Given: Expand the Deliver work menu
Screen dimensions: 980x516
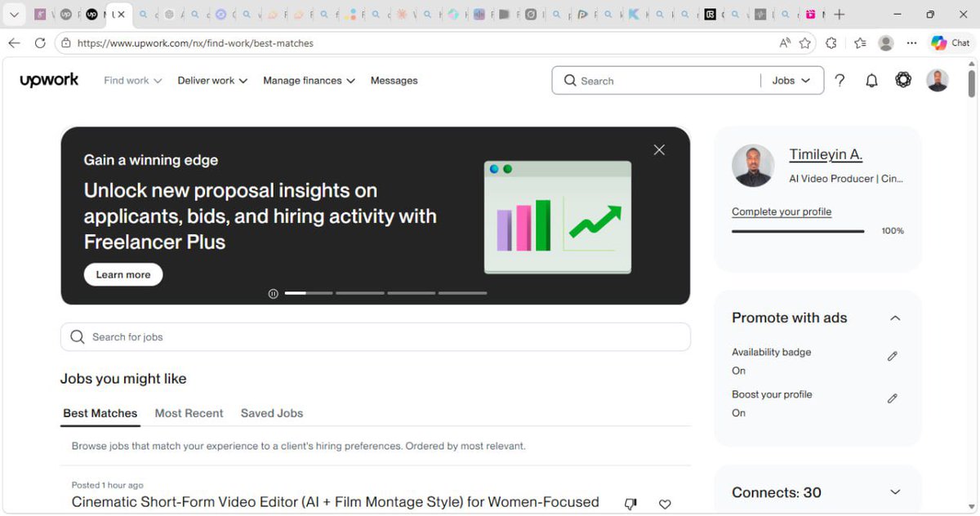Looking at the screenshot, I should 212,81.
